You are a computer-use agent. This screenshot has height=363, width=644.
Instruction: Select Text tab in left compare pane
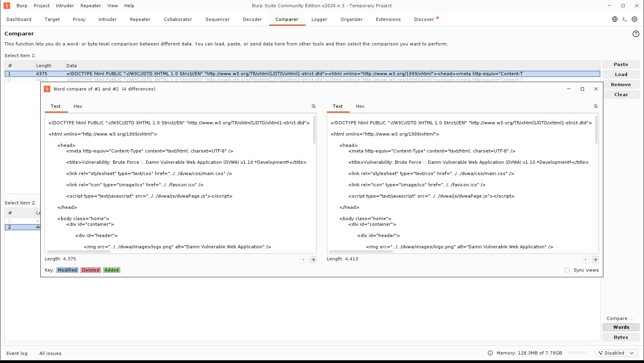pyautogui.click(x=56, y=106)
